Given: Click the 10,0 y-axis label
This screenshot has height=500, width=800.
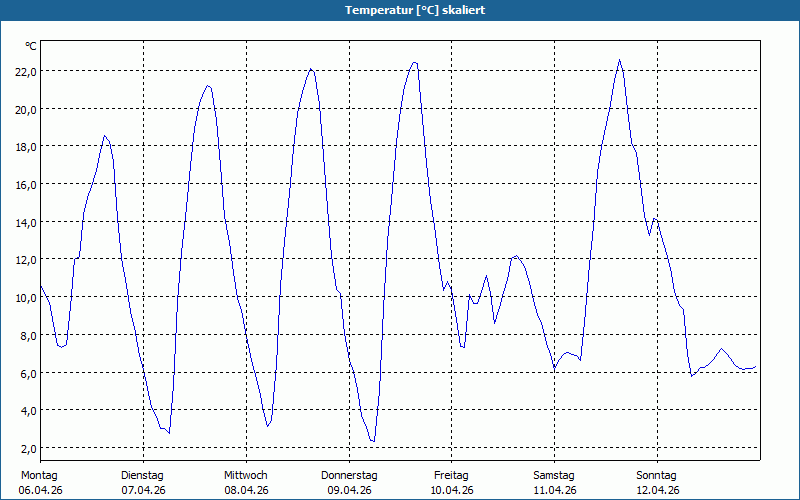Looking at the screenshot, I should [26, 298].
